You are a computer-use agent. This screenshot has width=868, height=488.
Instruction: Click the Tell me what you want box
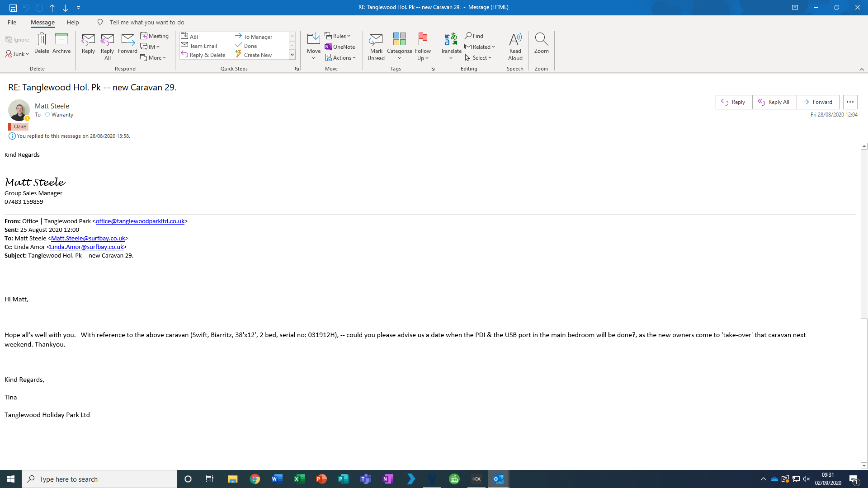pyautogui.click(x=147, y=22)
